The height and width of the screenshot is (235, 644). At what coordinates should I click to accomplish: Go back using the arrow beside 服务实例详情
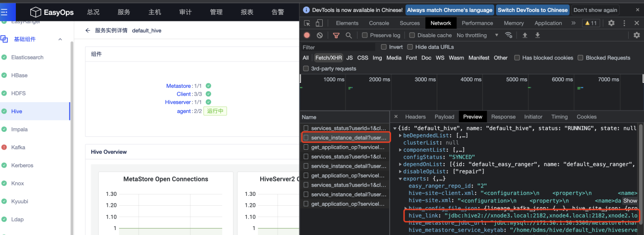pyautogui.click(x=88, y=30)
